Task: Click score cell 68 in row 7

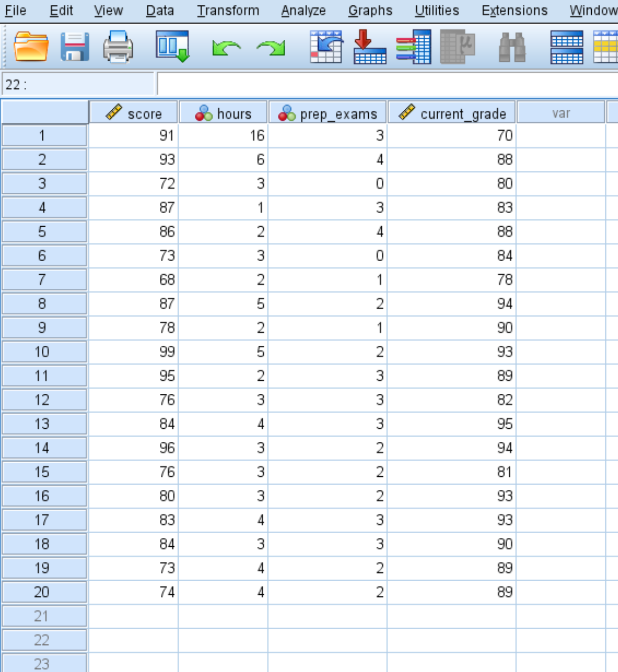Action: (134, 280)
